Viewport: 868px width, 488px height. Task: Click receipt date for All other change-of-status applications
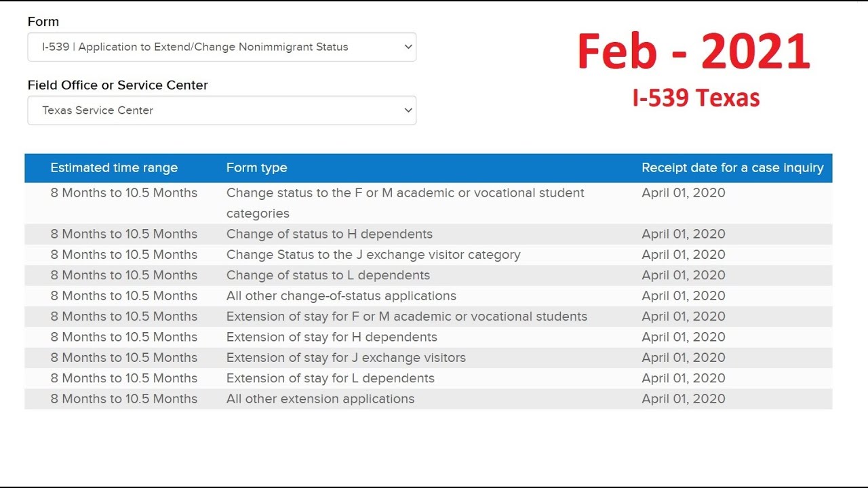(x=684, y=296)
